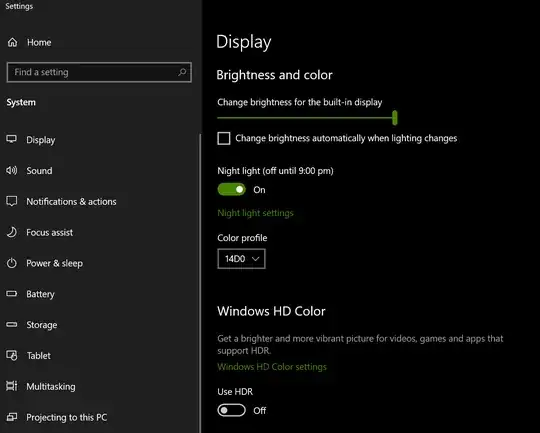The width and height of the screenshot is (540, 433).
Task: Click the Find a setting search box
Action: 99,72
